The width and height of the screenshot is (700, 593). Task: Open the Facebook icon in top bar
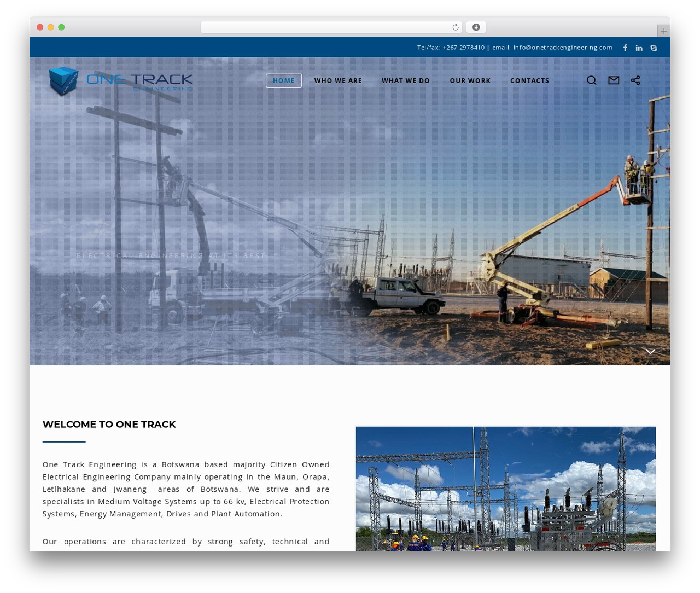625,48
